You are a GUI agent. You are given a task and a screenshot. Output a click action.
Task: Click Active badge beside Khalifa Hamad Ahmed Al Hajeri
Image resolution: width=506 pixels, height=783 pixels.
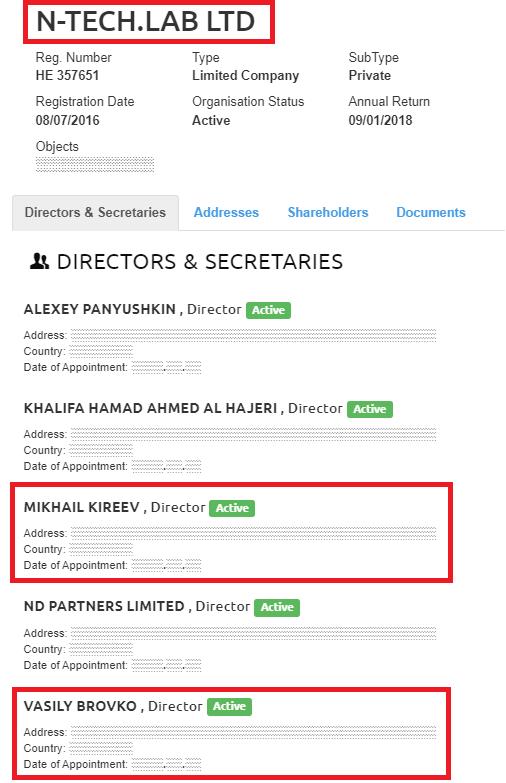(x=370, y=409)
